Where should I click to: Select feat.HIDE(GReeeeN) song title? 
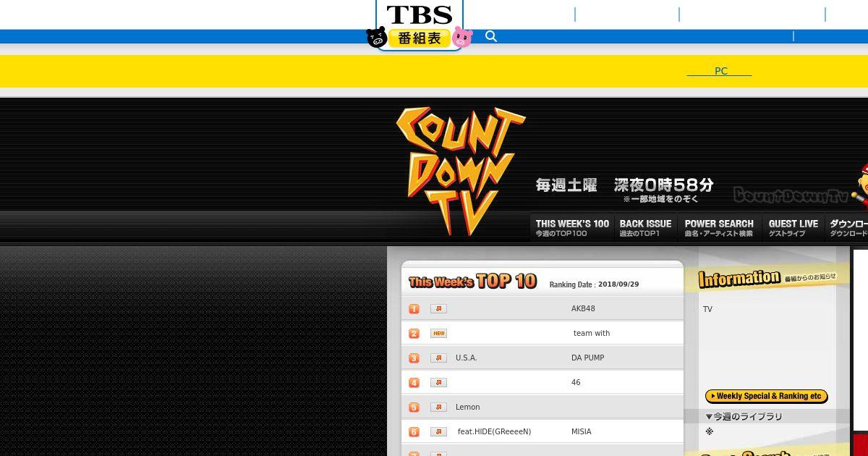494,431
